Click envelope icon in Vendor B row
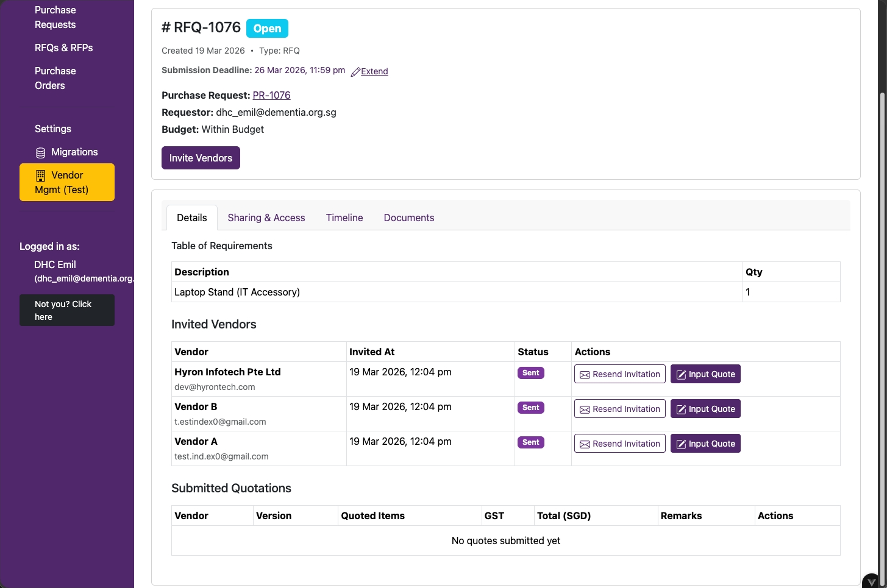Viewport: 887px width, 588px height. pos(585,409)
